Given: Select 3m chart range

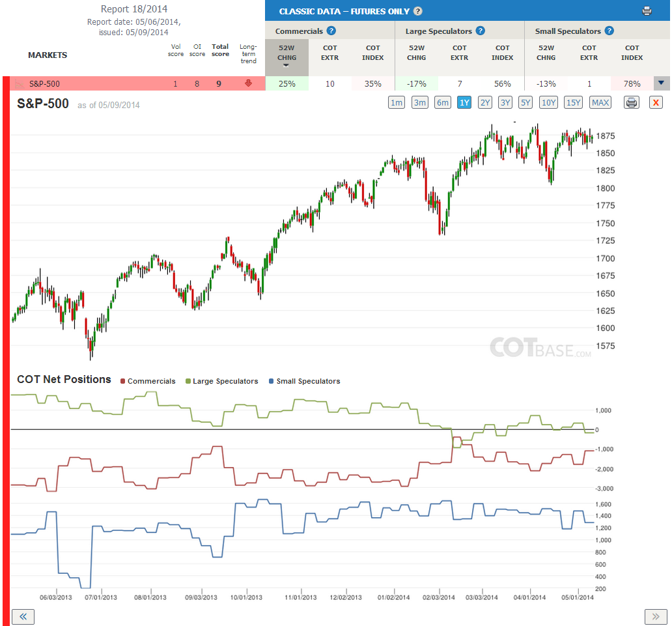Looking at the screenshot, I should tap(419, 103).
